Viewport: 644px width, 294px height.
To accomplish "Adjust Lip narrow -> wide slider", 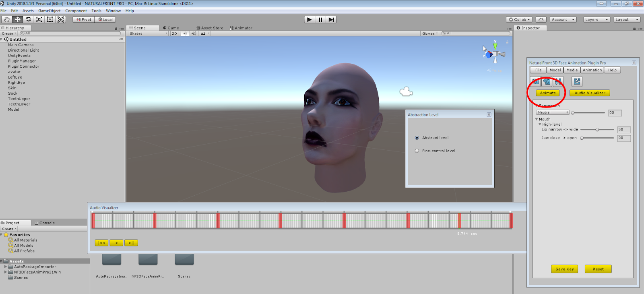I will 597,130.
